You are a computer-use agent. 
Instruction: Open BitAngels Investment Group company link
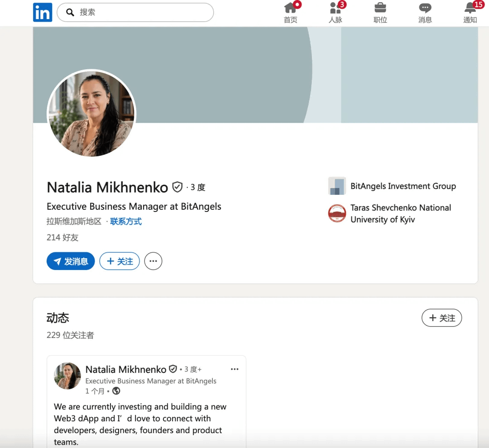pyautogui.click(x=403, y=186)
